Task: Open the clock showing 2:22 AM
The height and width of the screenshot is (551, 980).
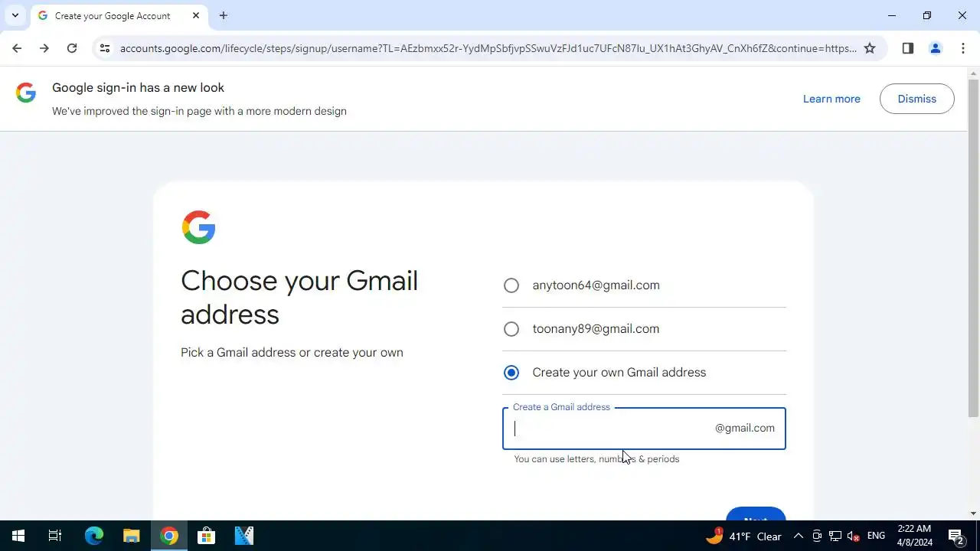Action: tap(914, 536)
